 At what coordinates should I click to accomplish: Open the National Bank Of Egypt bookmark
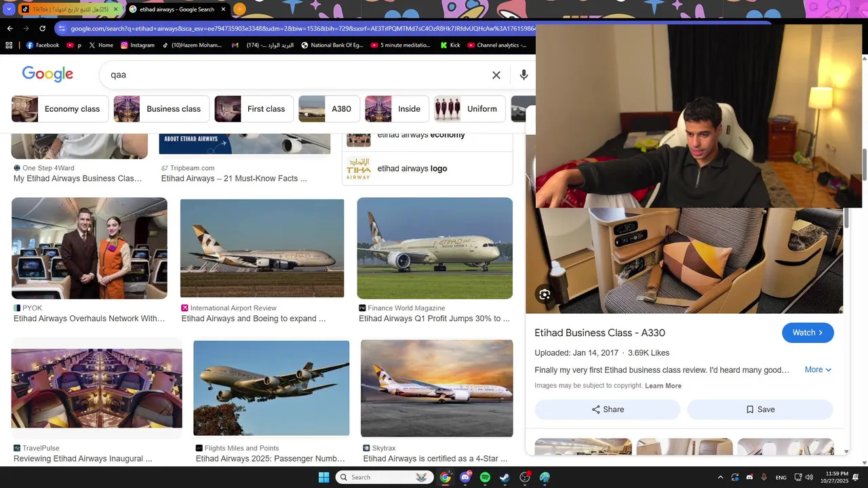[332, 45]
